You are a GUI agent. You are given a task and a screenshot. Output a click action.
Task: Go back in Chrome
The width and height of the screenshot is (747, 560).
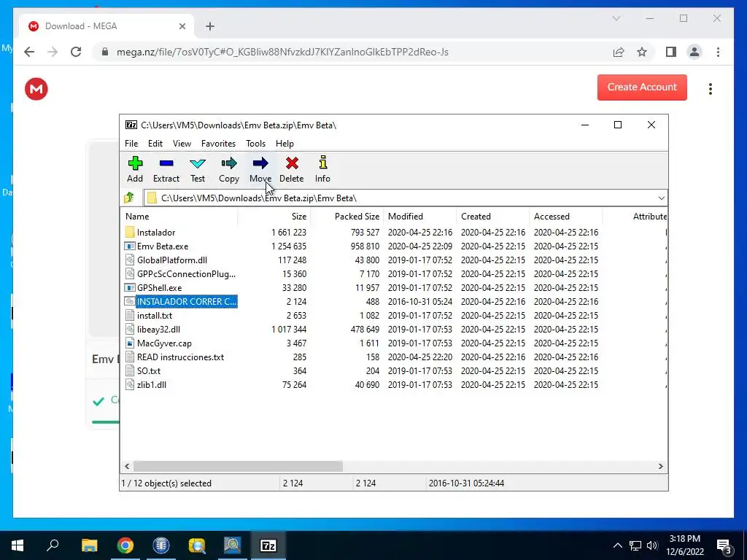(29, 52)
